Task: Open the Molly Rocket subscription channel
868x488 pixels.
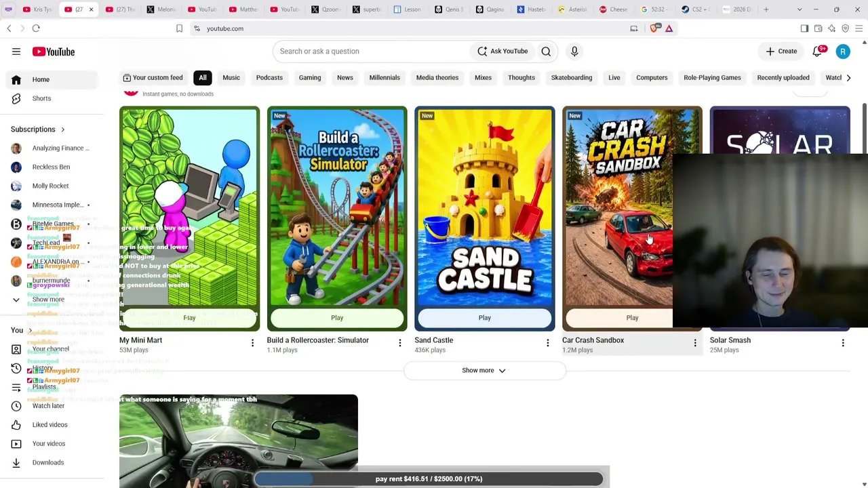Action: 49,186
